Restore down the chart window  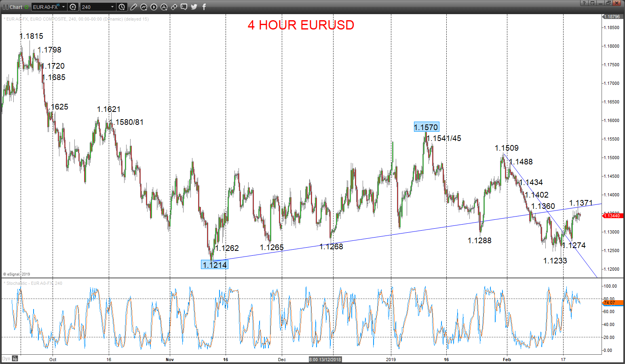608,3
